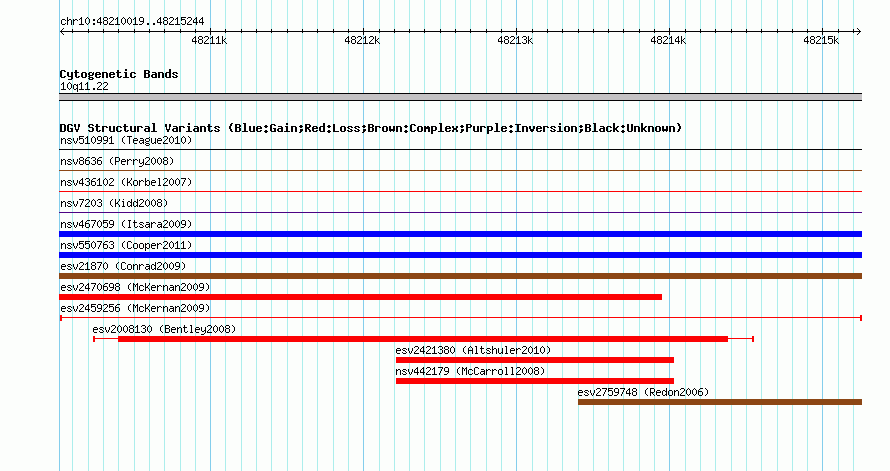Select the nsv436102 (Korbel2007) label
The height and width of the screenshot is (471, 890).
click(126, 182)
